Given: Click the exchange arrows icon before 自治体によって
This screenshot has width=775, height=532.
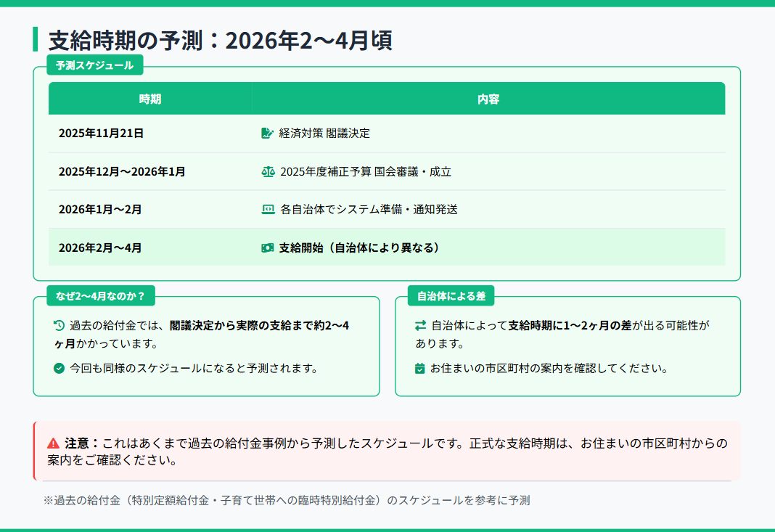Looking at the screenshot, I should [421, 326].
